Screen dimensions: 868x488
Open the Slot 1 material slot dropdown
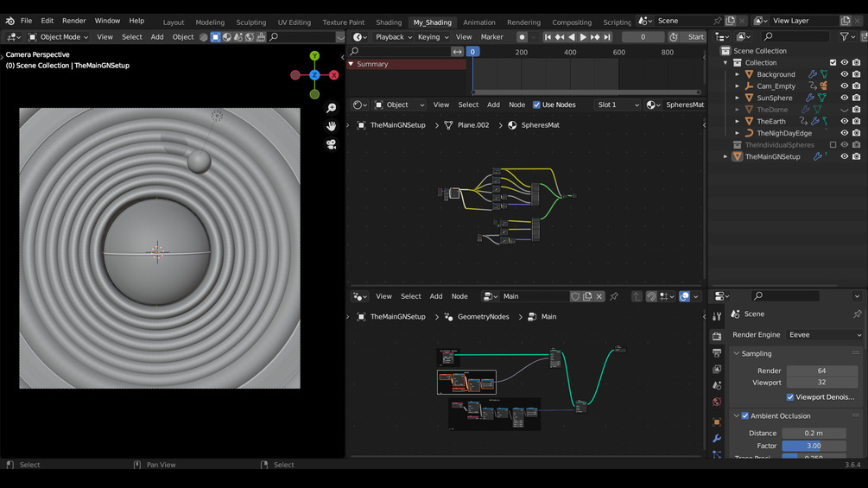[618, 105]
